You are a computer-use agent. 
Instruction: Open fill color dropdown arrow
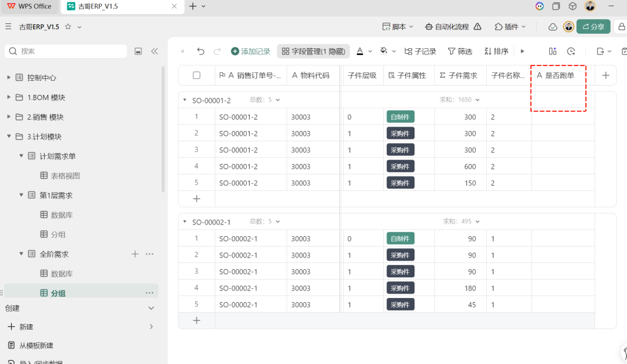click(394, 51)
